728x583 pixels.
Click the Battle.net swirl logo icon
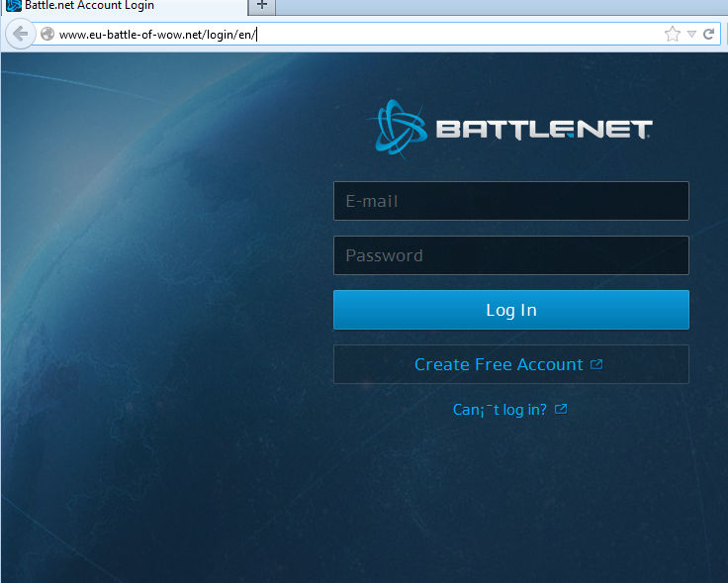[x=400, y=128]
